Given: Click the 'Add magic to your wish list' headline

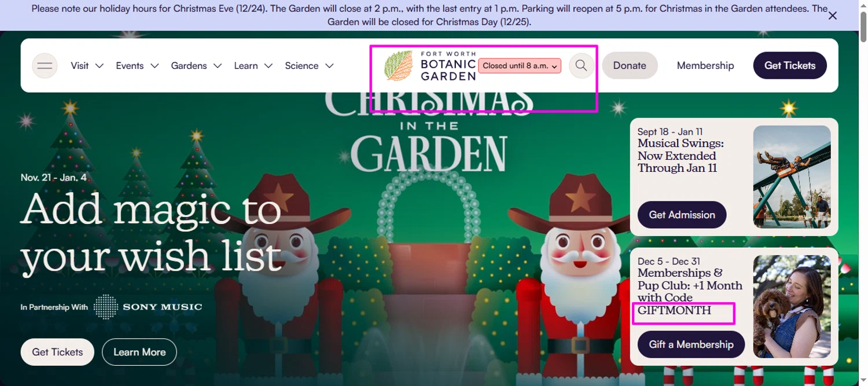Looking at the screenshot, I should click(152, 233).
